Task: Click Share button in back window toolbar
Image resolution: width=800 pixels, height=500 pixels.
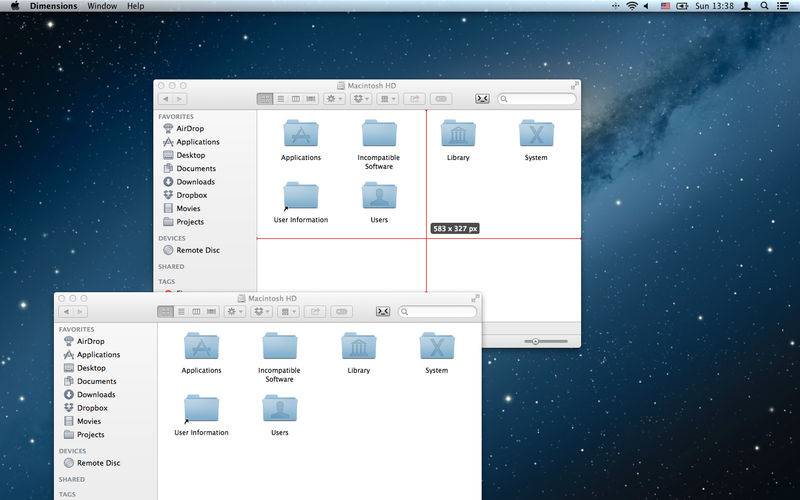Action: click(x=414, y=99)
